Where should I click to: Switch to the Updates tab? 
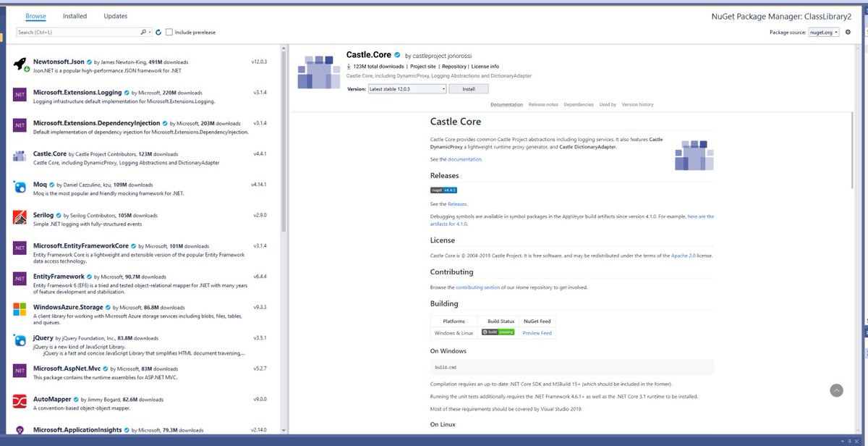(x=116, y=16)
